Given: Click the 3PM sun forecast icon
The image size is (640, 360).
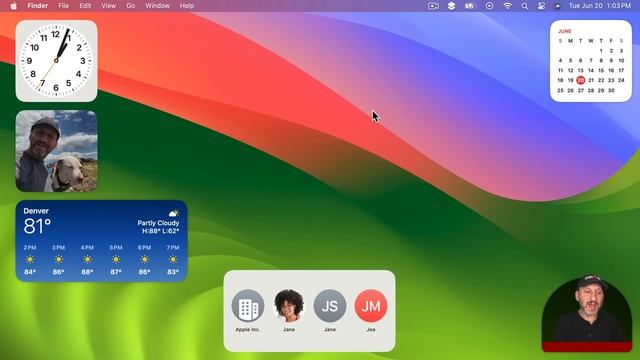Looking at the screenshot, I should point(58,259).
